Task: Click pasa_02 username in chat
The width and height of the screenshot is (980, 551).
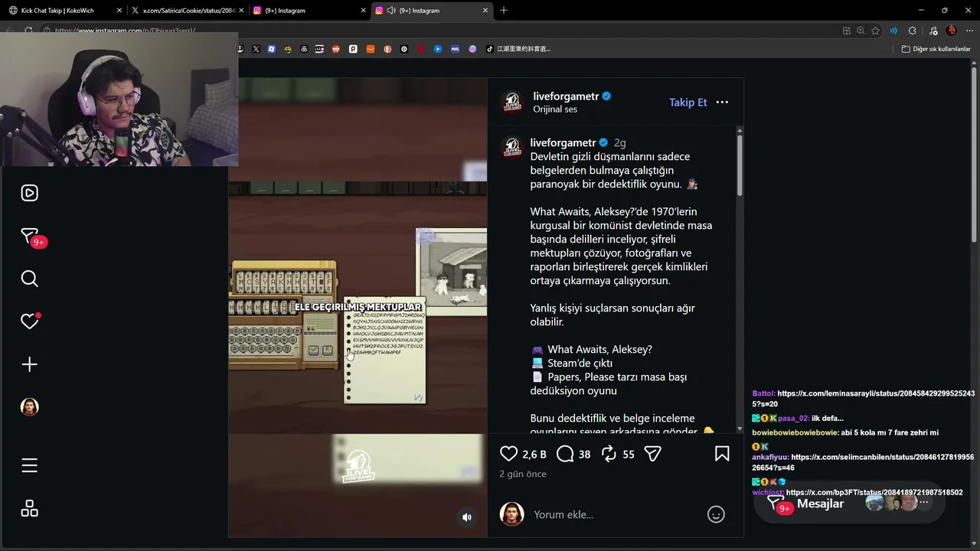Action: [x=793, y=418]
